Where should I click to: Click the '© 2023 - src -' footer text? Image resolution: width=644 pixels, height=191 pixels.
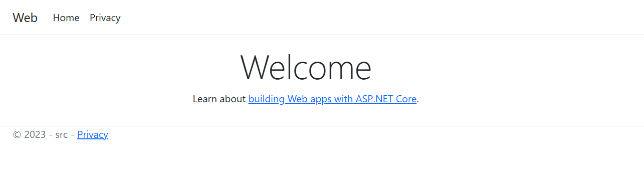point(44,134)
